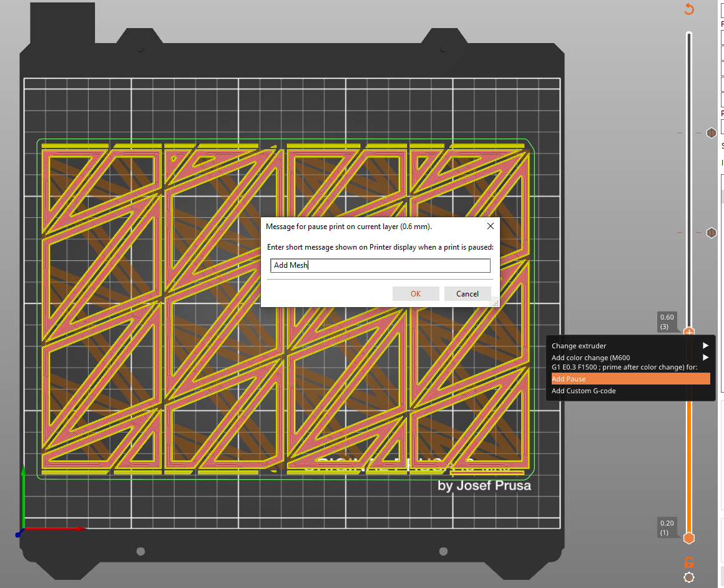Select the lower pause marker hexagon on the slider
724x588 pixels.
(711, 232)
